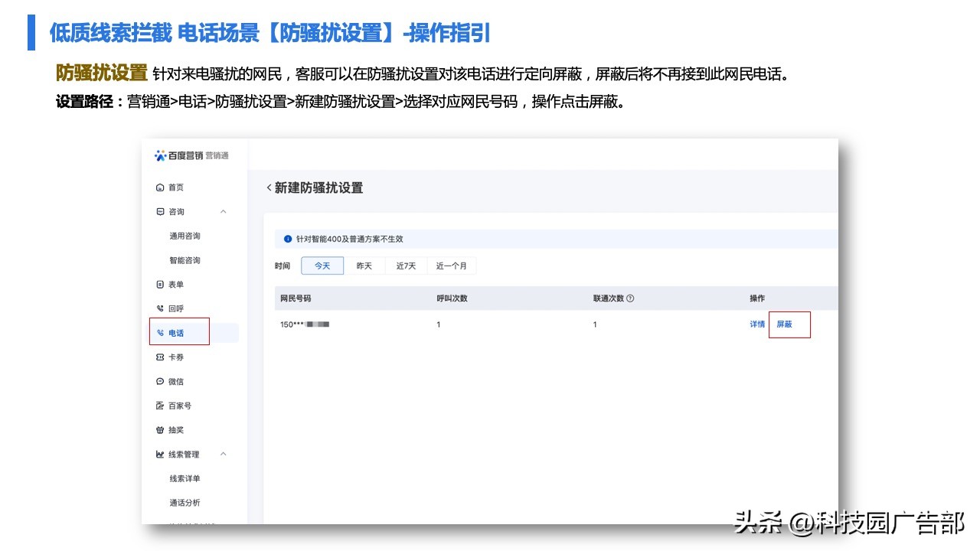980x551 pixels.
Task: Select the 近7天 time range option
Action: [x=405, y=266]
